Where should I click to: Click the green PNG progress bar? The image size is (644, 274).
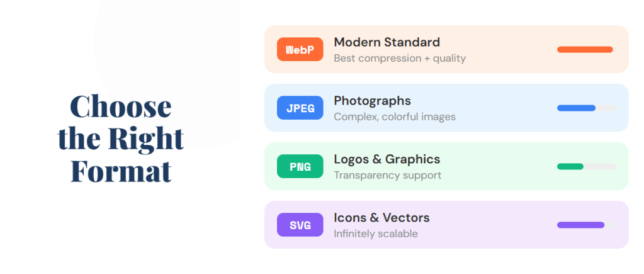(x=570, y=166)
